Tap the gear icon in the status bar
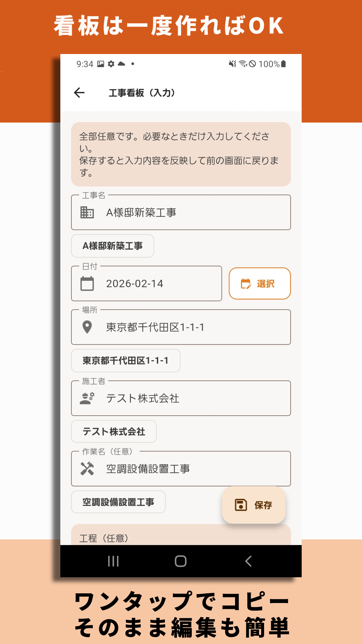 click(112, 64)
